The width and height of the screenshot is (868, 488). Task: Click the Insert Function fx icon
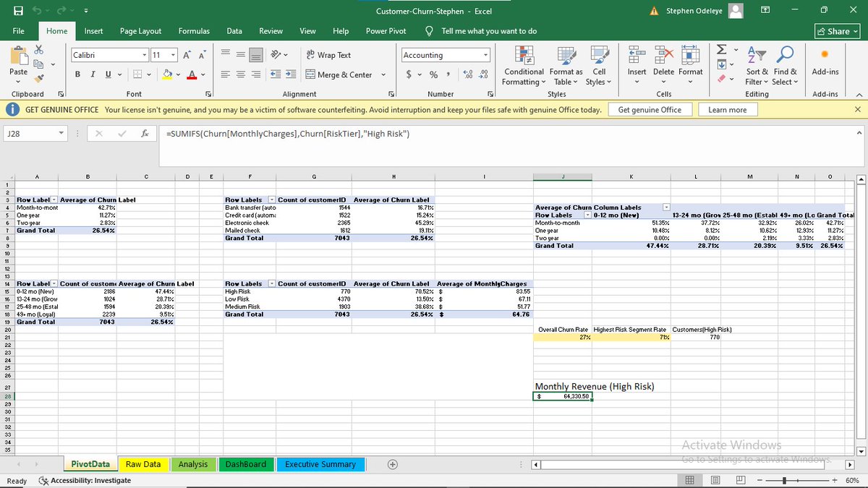(145, 134)
